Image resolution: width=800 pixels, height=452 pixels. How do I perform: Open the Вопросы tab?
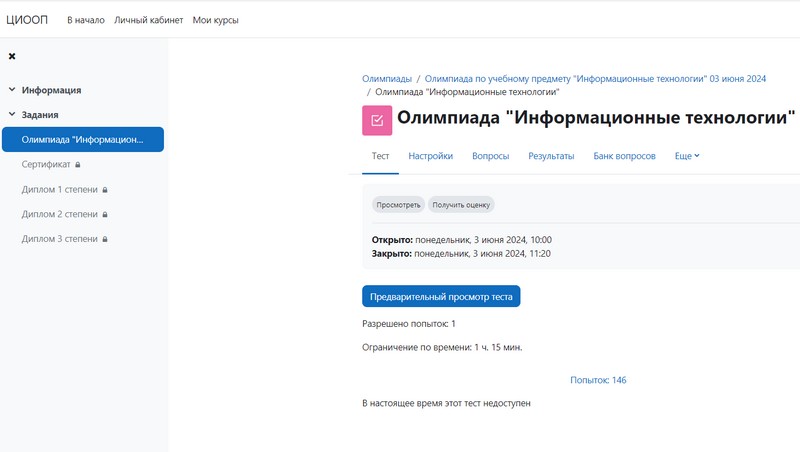coord(490,156)
